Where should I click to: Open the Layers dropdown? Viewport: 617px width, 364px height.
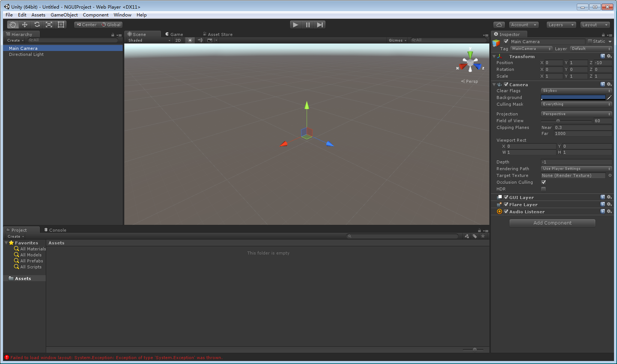coord(561,25)
